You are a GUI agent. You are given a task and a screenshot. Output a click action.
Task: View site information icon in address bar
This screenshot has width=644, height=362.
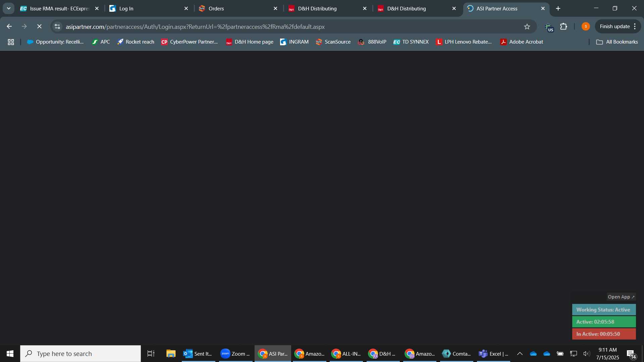[57, 26]
